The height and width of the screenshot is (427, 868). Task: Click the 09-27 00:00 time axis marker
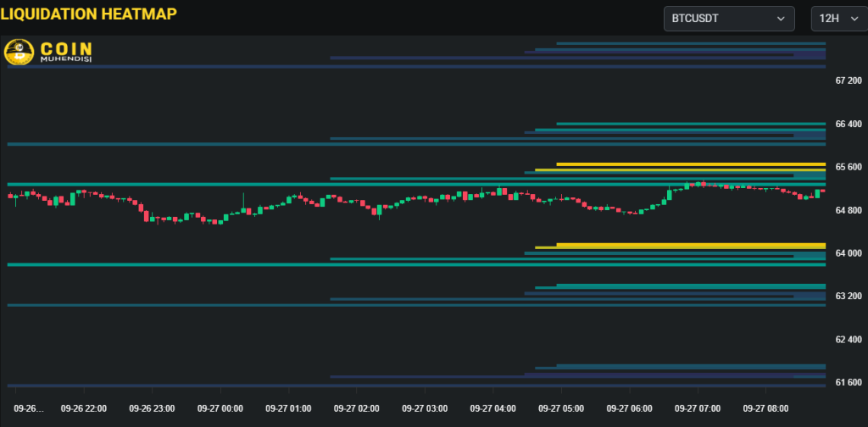[220, 408]
